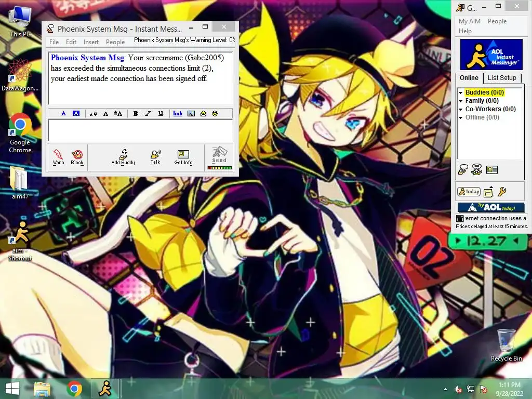The width and height of the screenshot is (532, 399).
Task: Toggle underline formatting in the IM toolbar
Action: tap(161, 114)
